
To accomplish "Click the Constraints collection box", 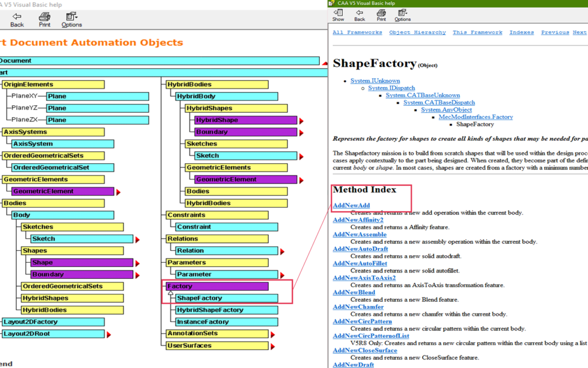I will coord(217,215).
